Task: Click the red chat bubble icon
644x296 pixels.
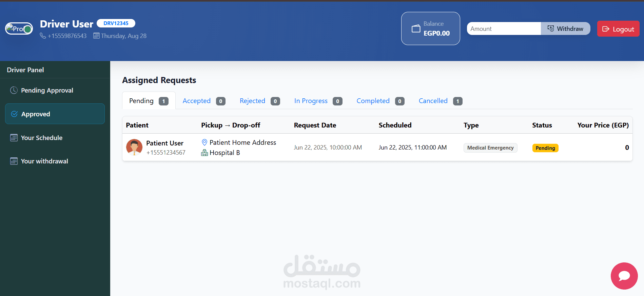Action: click(624, 276)
